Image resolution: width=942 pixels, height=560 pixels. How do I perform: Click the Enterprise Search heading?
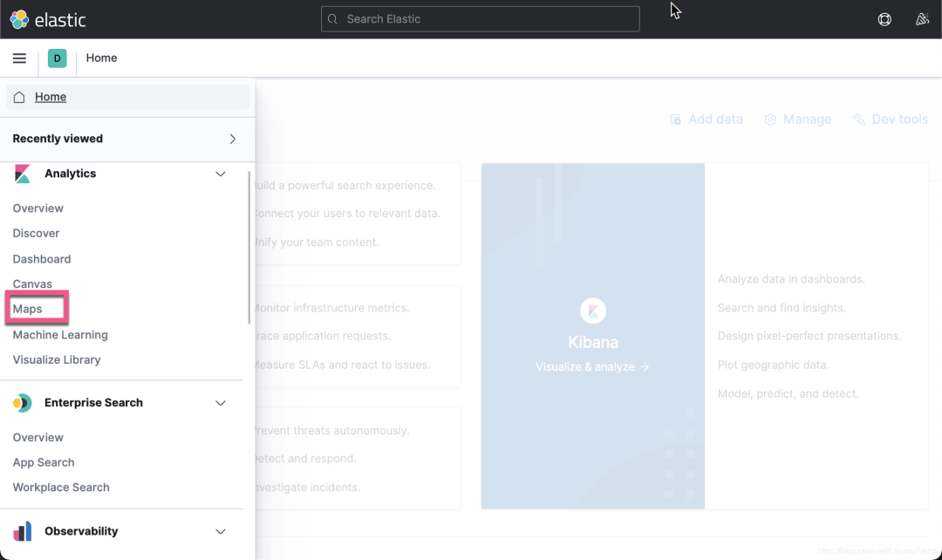[x=93, y=403]
